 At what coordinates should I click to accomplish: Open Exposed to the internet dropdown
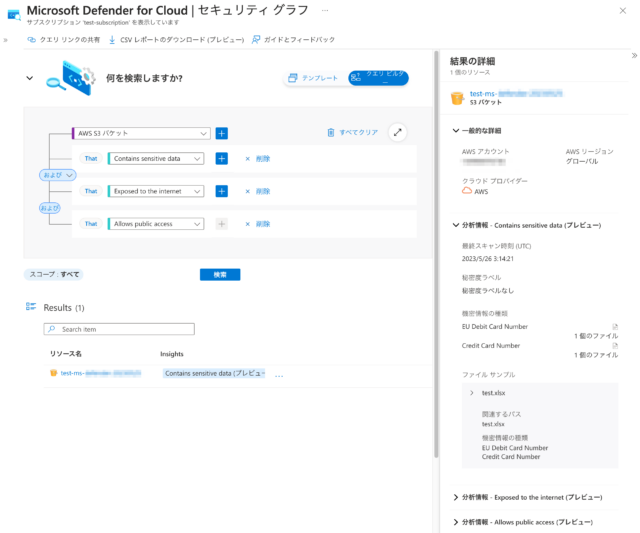tap(156, 191)
